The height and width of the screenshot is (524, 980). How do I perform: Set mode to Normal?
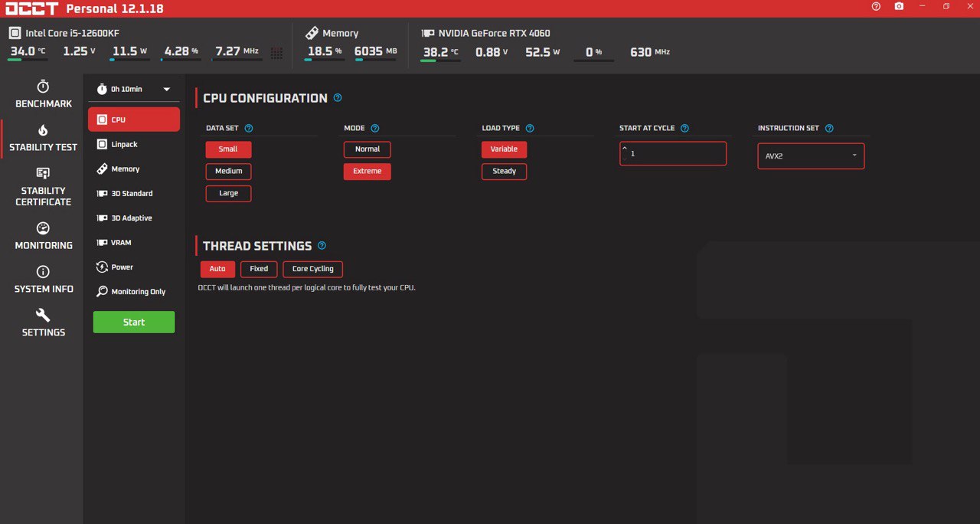(367, 149)
